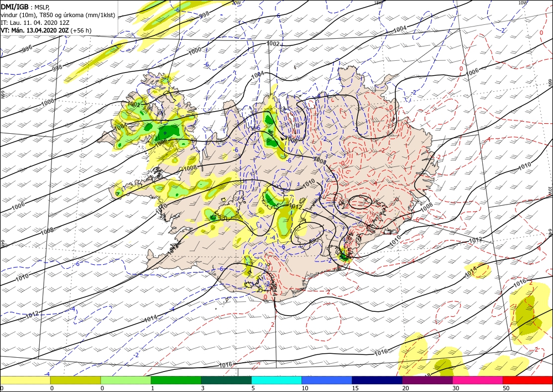Image resolution: width=553 pixels, height=392 pixels.
Task: Click legend value '15' below color bar
Action: coord(355,388)
